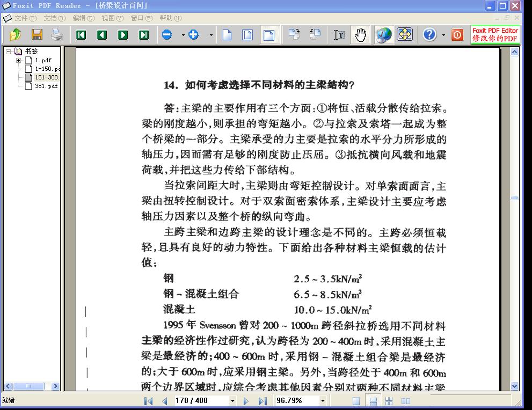Screen dimensions: 532x410
Task: Select Continuous Facing layout icon
Action: (x=389, y=401)
